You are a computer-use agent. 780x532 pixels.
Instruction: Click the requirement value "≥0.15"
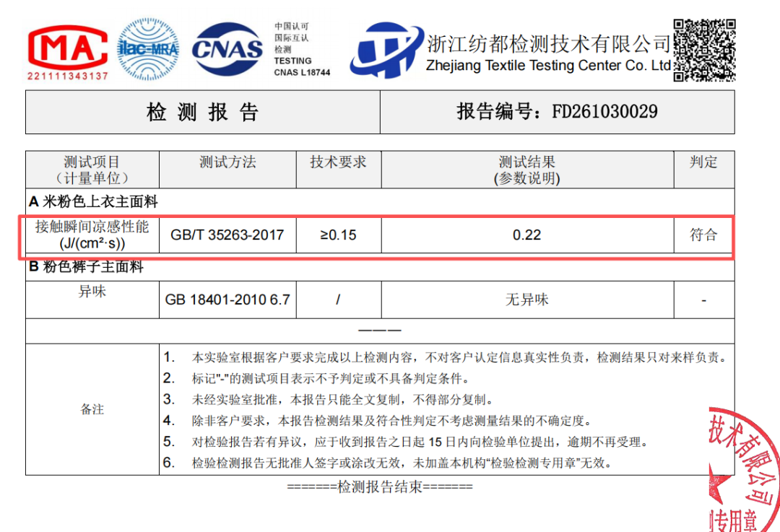point(338,235)
